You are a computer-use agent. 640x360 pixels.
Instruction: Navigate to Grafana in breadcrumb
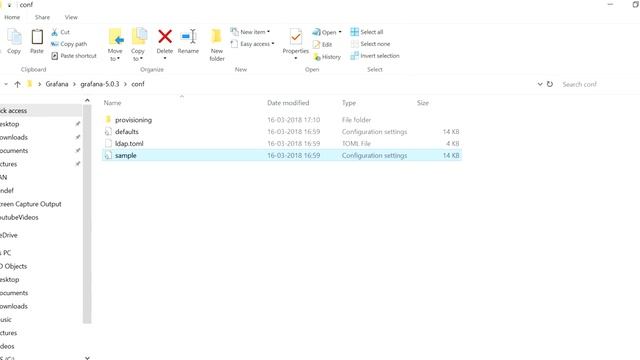click(57, 84)
